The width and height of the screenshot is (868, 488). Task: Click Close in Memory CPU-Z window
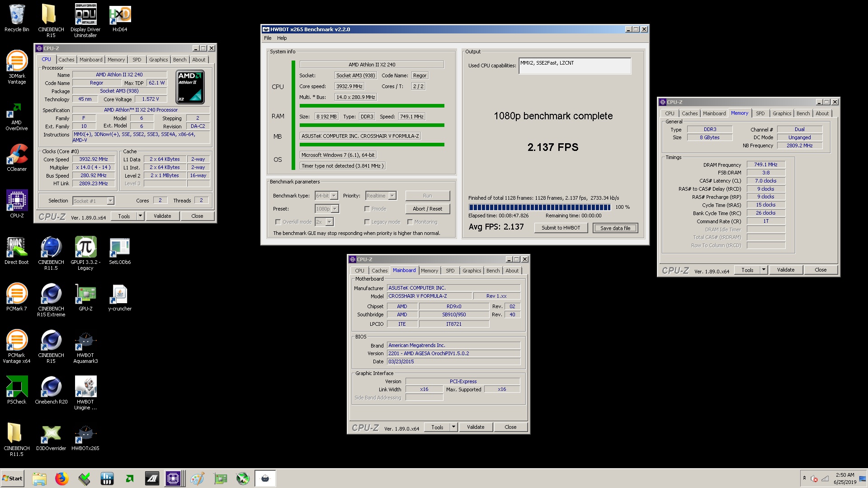(821, 270)
